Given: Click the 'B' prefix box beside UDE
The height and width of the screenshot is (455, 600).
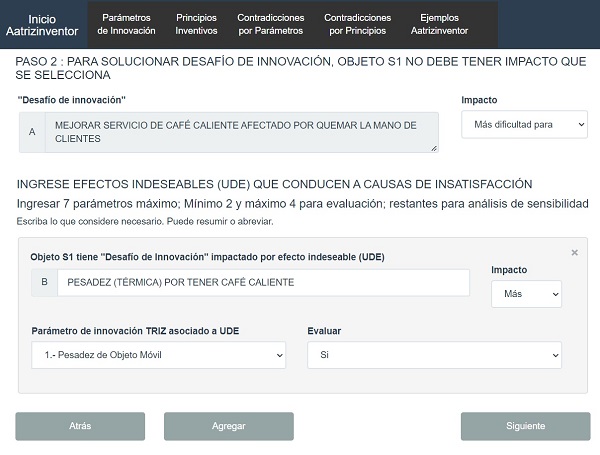Looking at the screenshot, I should coord(43,283).
